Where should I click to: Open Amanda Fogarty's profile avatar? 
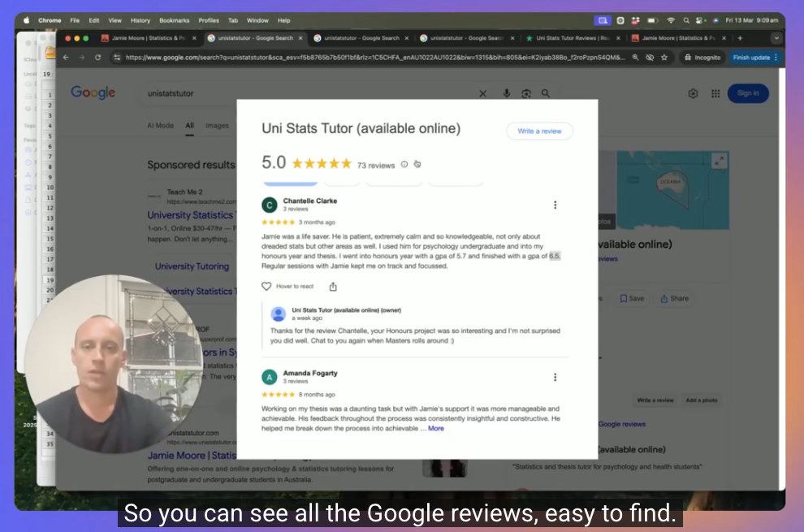(x=269, y=378)
